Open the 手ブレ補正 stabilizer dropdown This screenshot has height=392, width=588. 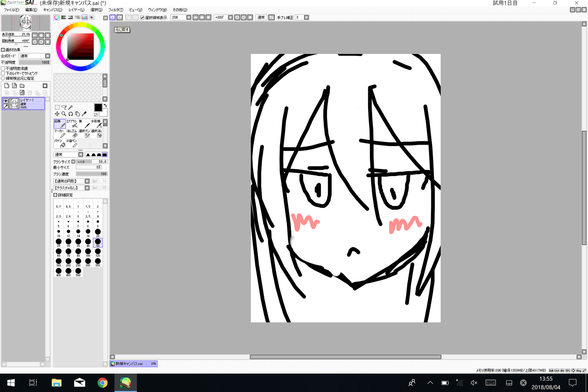(306, 18)
